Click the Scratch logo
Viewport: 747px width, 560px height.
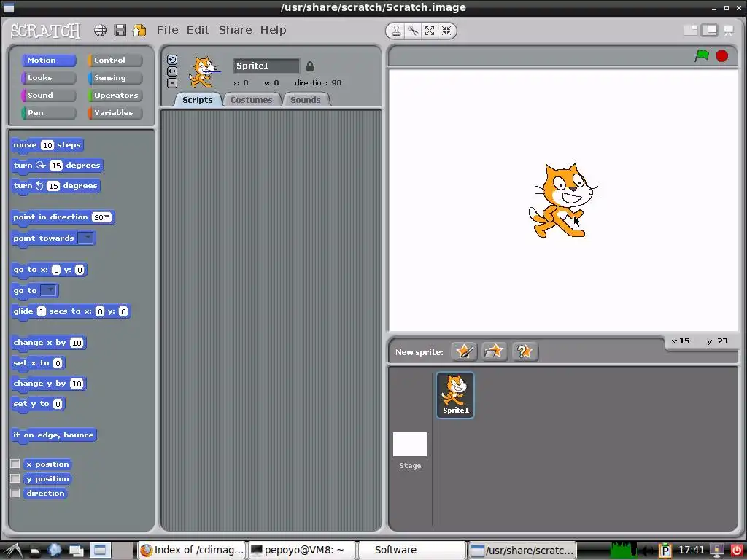coord(45,31)
